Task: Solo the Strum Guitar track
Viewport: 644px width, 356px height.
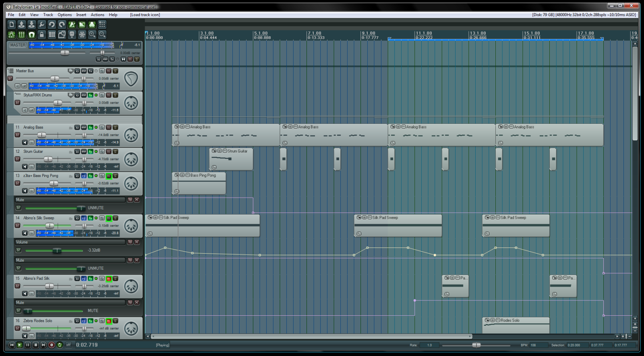Action: coord(115,152)
